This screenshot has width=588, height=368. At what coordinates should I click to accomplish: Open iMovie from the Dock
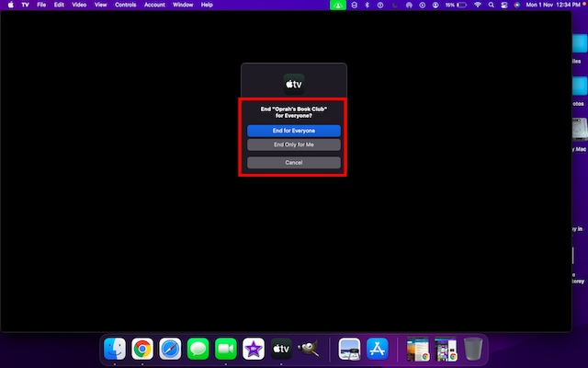coord(254,349)
